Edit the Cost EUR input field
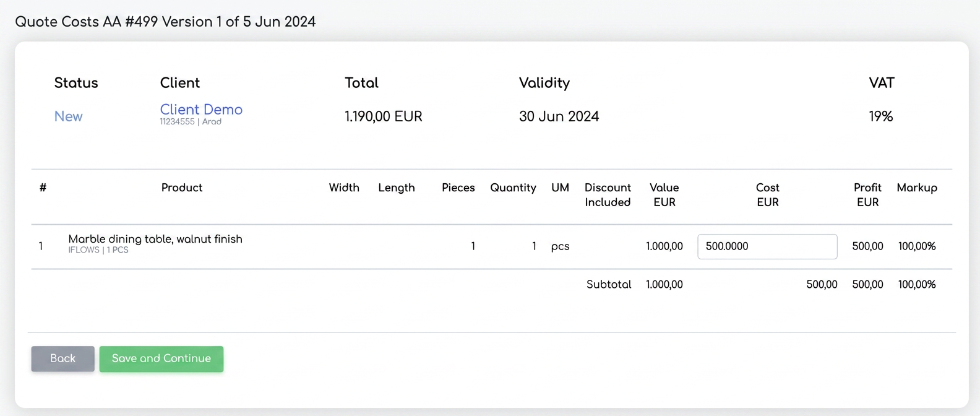 (767, 246)
